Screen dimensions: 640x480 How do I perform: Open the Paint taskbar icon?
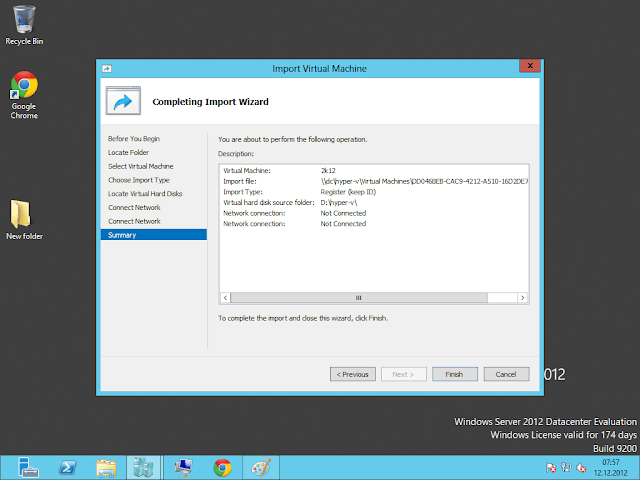pyautogui.click(x=259, y=466)
